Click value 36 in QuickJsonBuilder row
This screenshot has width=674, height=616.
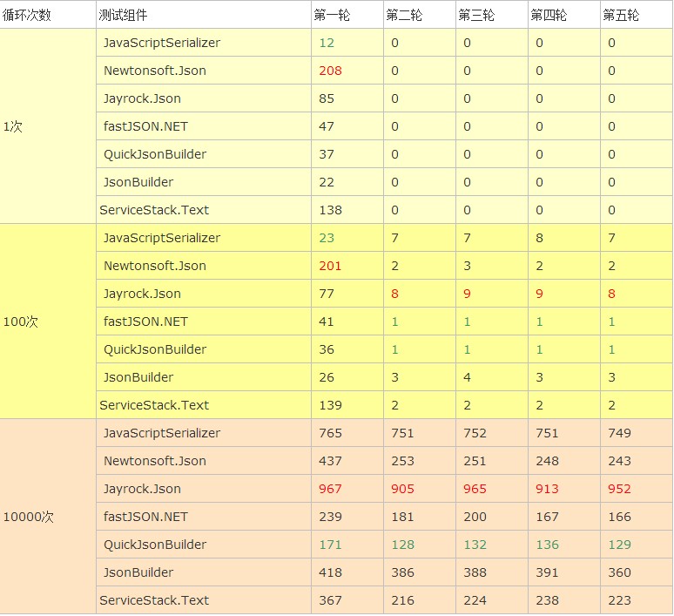[327, 349]
